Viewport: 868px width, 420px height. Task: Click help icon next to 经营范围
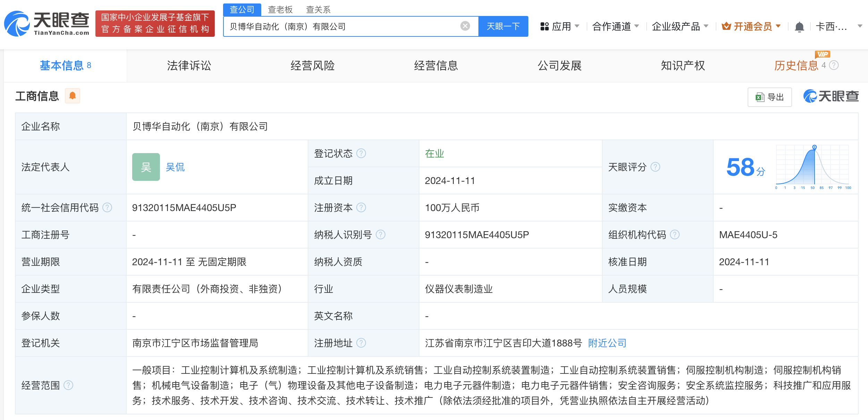[x=68, y=385]
